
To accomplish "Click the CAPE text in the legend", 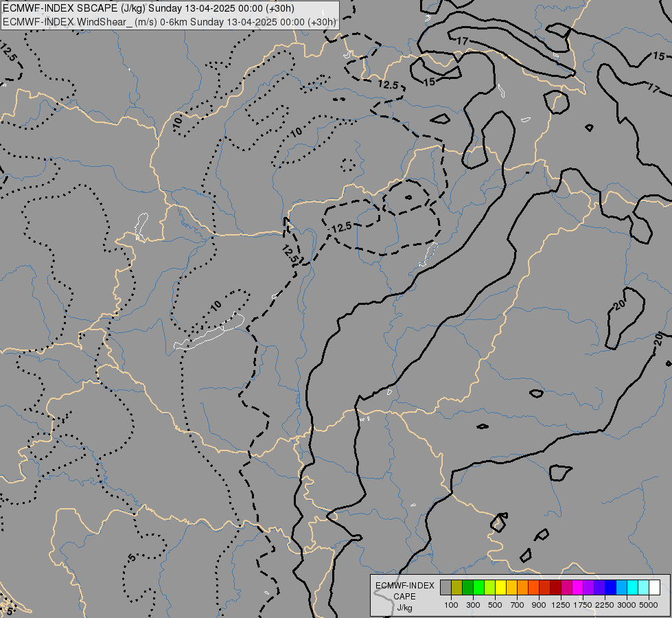I will tap(404, 597).
